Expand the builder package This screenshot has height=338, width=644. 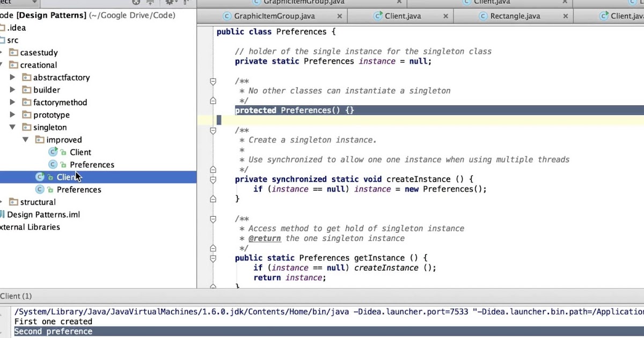click(13, 90)
